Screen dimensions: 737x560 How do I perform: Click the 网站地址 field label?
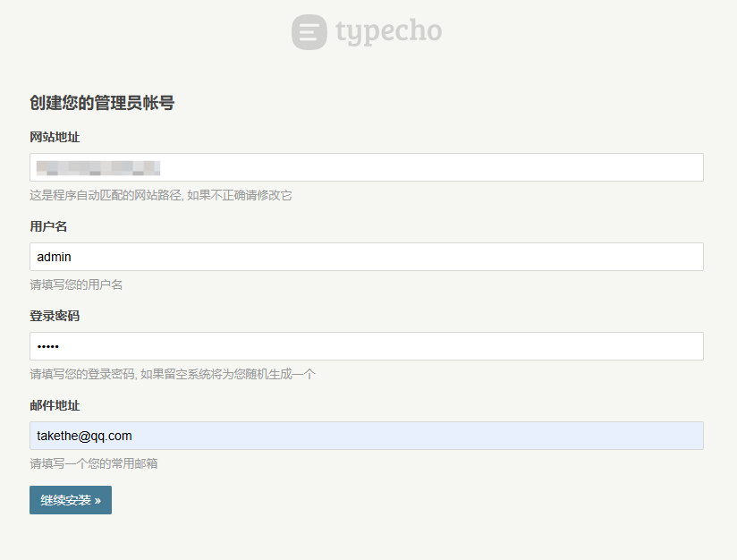55,137
